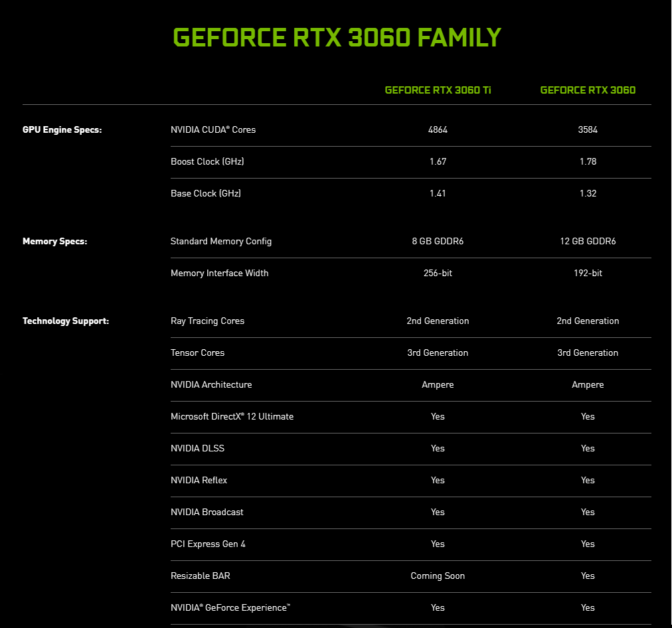Click the 8 GB GDDR6 memory value

coord(438,242)
